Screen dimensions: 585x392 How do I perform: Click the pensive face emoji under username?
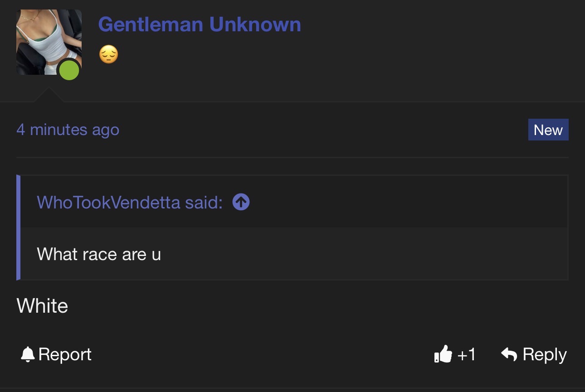coord(108,55)
